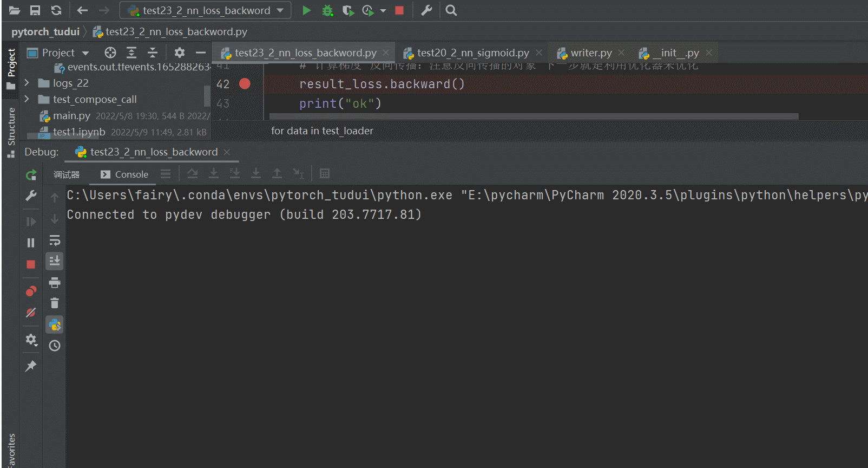Open the run configuration dropdown test23_2_nn_loss_backword
Viewport: 868px width, 468px height.
pyautogui.click(x=205, y=10)
